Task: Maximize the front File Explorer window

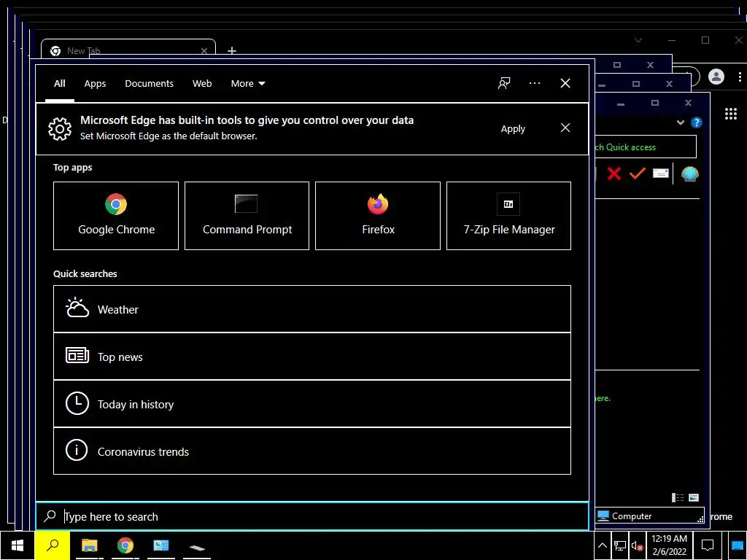Action: [x=655, y=103]
